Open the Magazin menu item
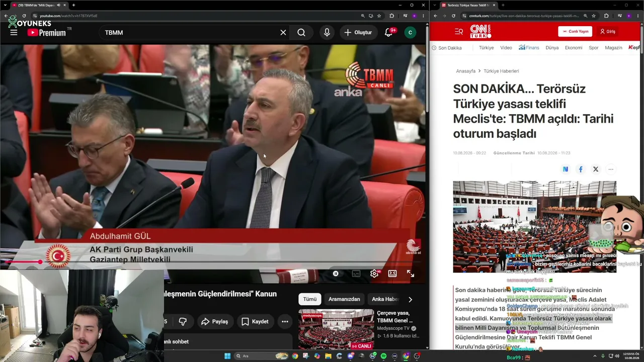The image size is (644, 362). point(613,48)
